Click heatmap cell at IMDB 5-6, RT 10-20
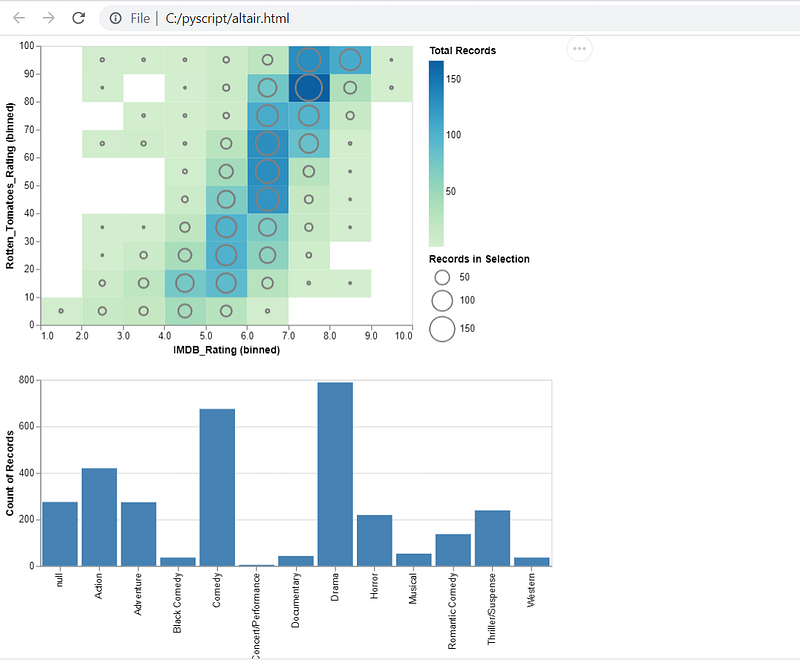The image size is (800, 660). 226,283
